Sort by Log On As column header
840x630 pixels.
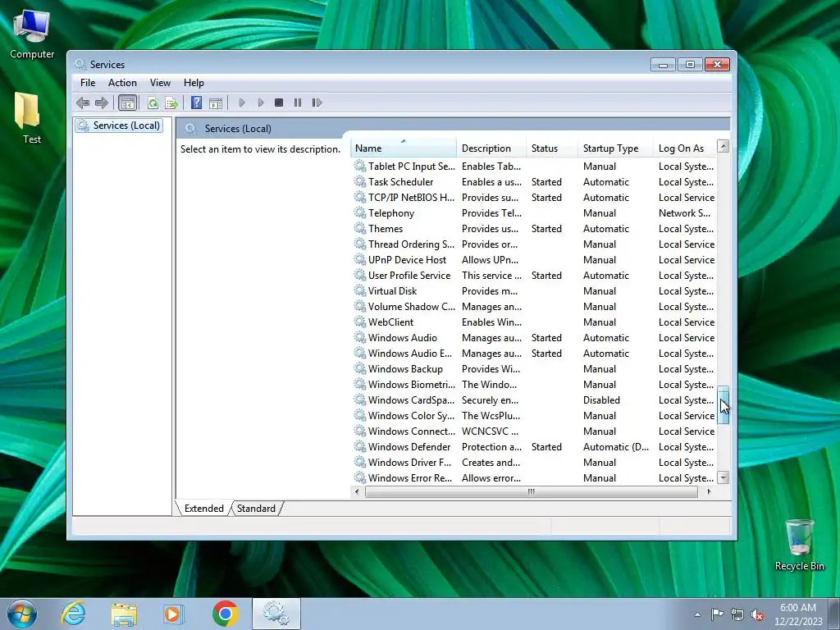coord(685,148)
